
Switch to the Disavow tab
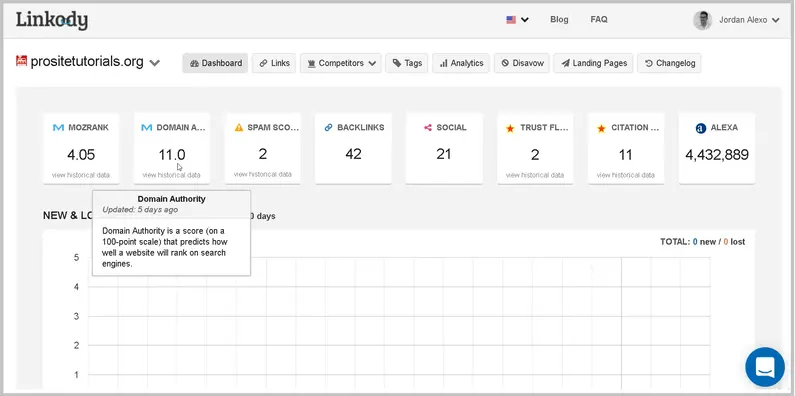[522, 63]
